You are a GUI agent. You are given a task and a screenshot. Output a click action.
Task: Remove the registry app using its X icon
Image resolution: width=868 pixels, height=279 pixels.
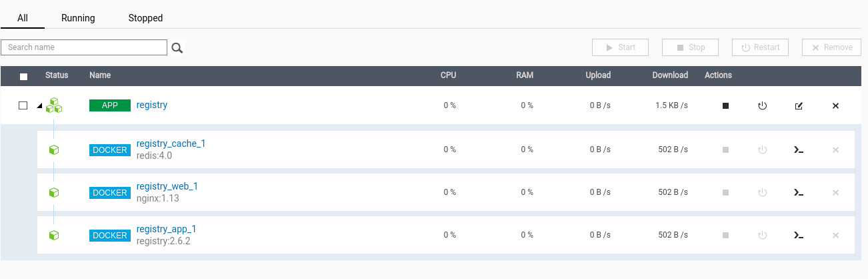835,105
